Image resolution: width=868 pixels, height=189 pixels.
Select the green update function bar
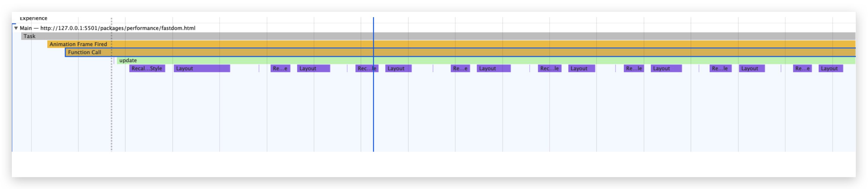pos(486,60)
